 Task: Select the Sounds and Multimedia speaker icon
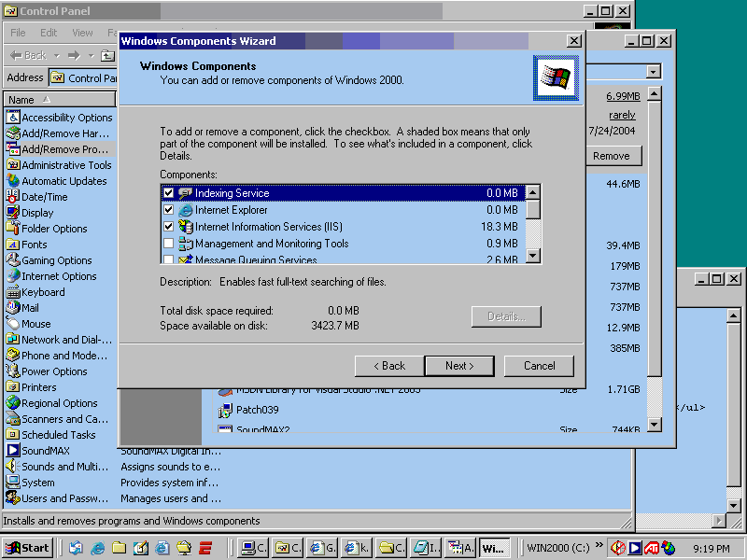tap(13, 466)
